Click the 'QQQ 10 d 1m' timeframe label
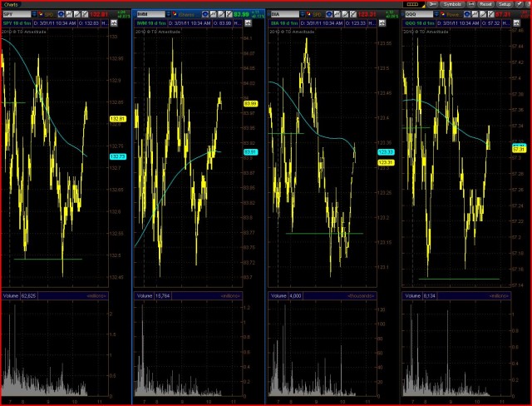This screenshot has width=532, height=406. coord(420,23)
